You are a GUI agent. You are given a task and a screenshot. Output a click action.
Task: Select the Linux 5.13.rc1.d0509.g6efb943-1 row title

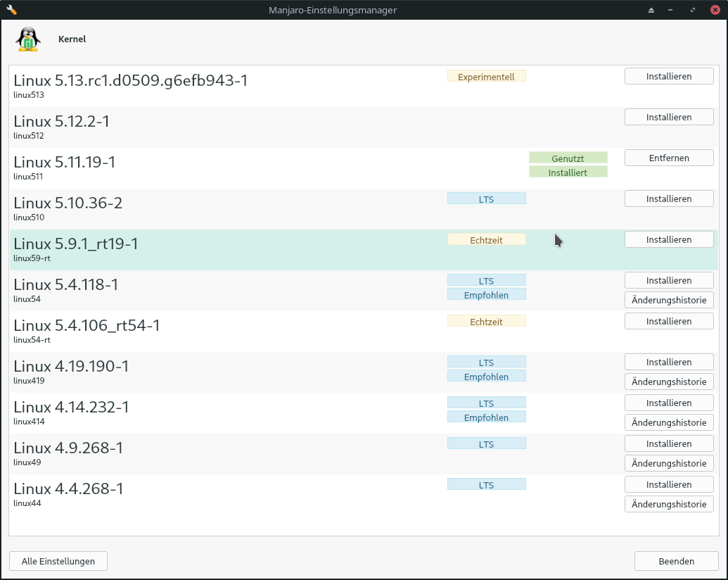click(x=130, y=80)
